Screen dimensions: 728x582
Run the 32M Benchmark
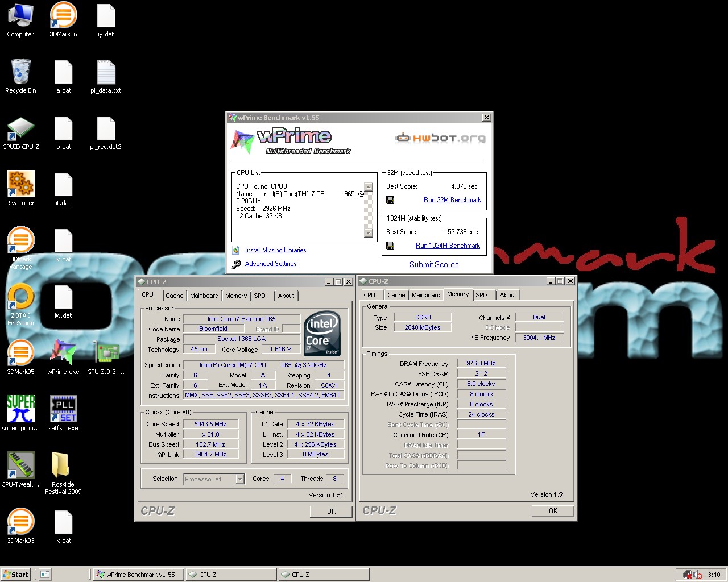tap(452, 200)
